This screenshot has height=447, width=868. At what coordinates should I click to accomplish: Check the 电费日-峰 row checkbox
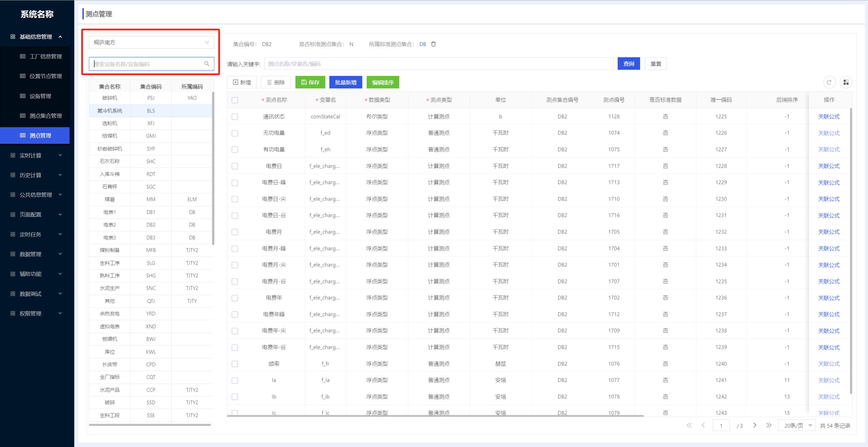[x=235, y=183]
